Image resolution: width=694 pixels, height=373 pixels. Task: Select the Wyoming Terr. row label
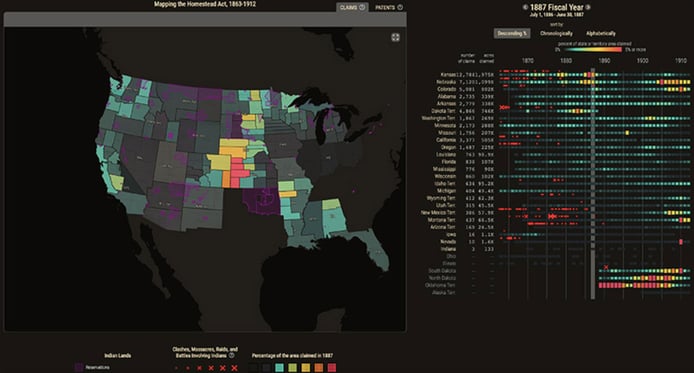(x=441, y=198)
